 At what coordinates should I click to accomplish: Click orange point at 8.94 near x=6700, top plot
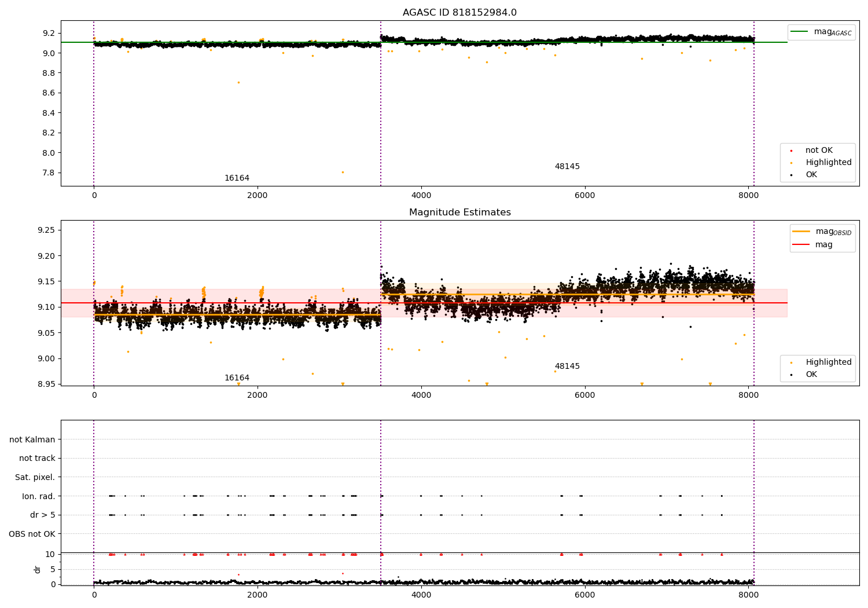pyautogui.click(x=642, y=58)
